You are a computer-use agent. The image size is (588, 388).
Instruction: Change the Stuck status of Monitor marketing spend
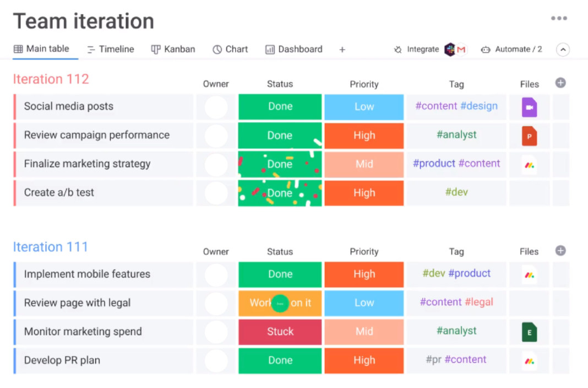[280, 332]
